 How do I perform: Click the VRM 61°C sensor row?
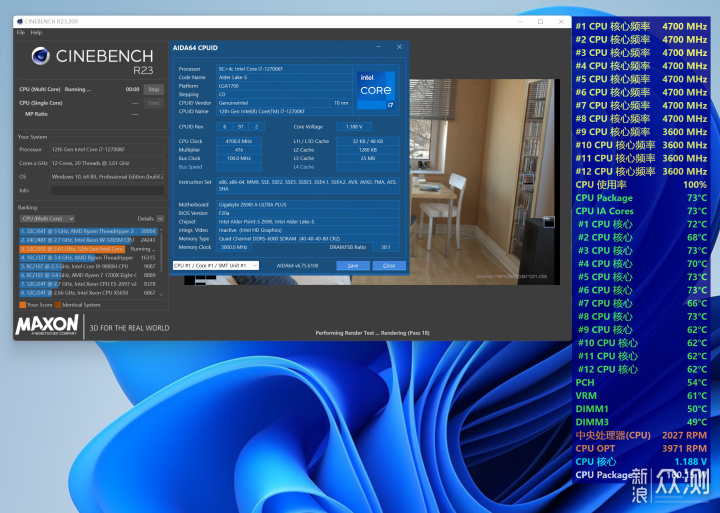pos(641,395)
